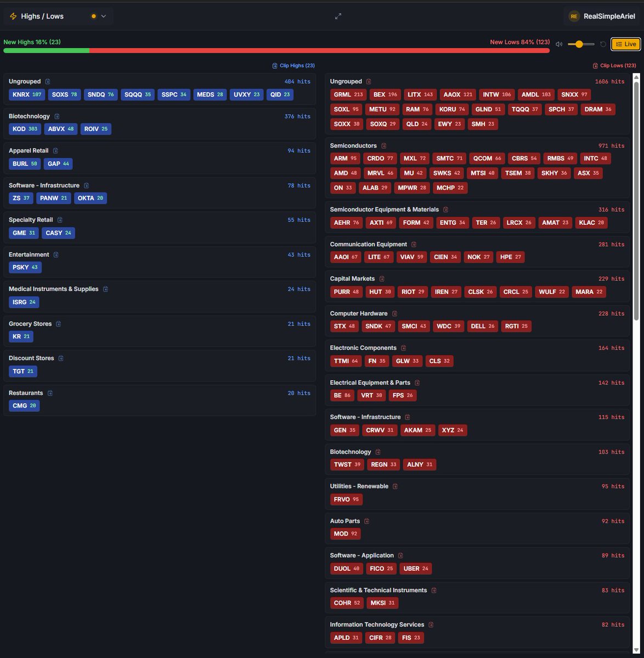The image size is (644, 658).
Task: Click the DUOL ticker chip
Action: 347,569
